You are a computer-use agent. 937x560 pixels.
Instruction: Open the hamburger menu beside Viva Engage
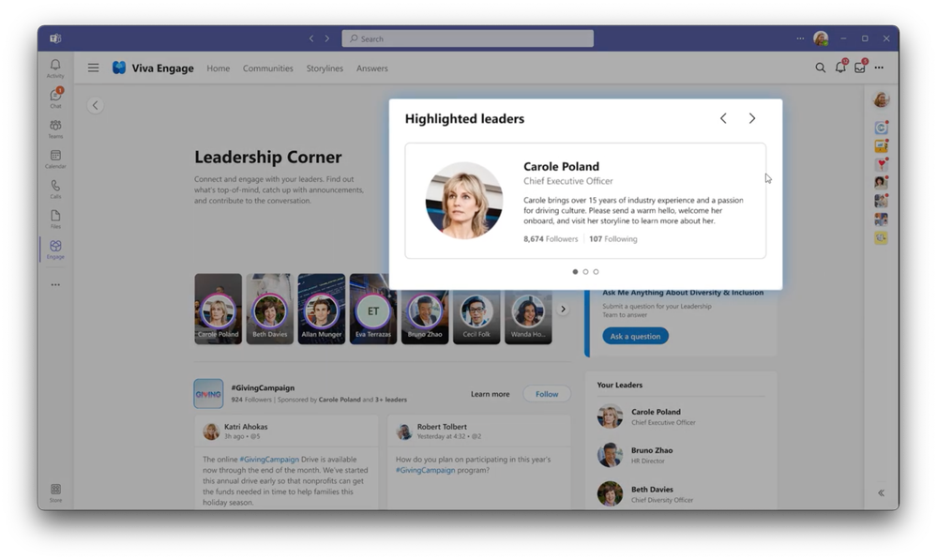coord(93,68)
